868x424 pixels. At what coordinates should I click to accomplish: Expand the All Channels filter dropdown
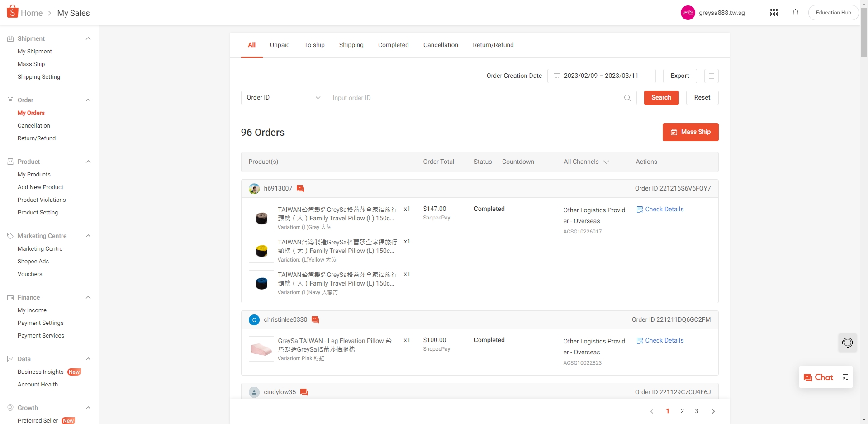pyautogui.click(x=586, y=162)
